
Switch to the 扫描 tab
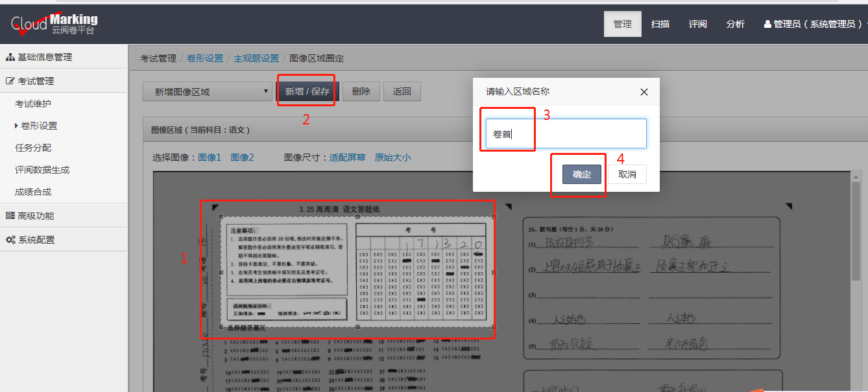click(x=660, y=23)
